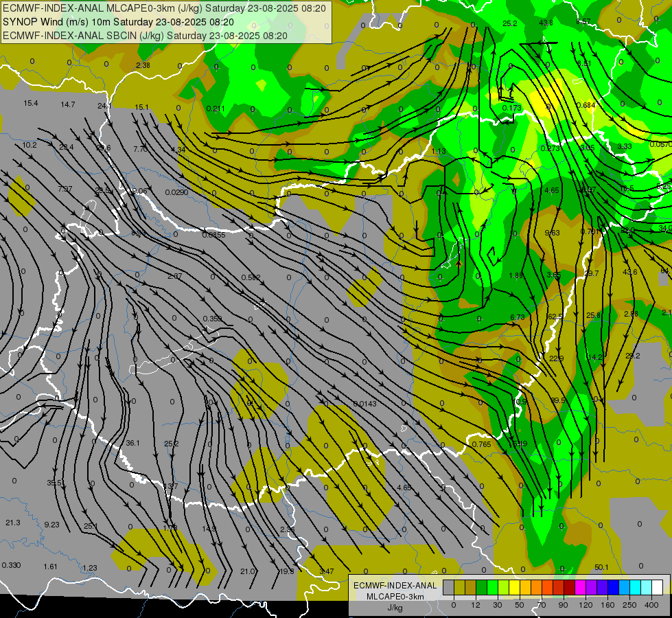Select the map value 1.13
Image resolution: width=672 pixels, height=618 pixels.
[x=439, y=151]
